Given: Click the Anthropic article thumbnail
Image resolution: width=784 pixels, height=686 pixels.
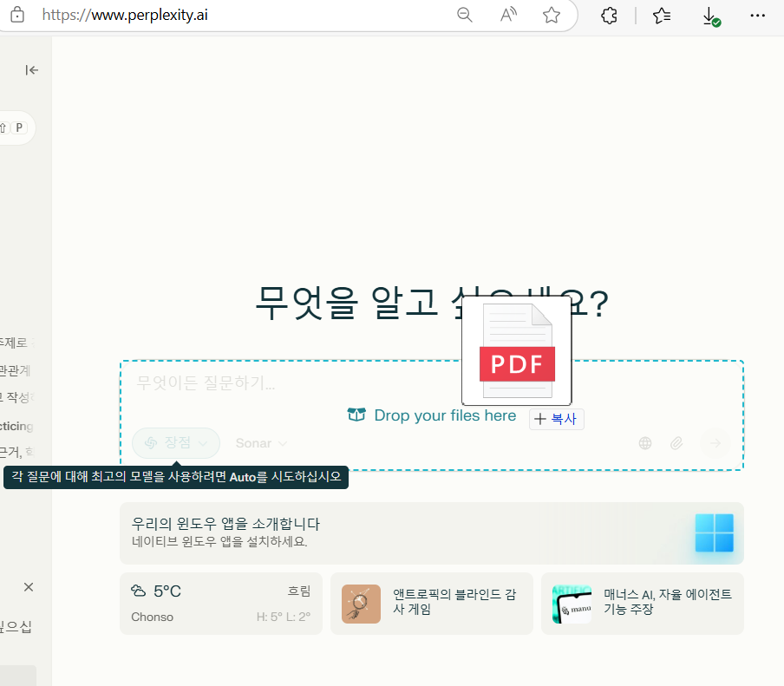Looking at the screenshot, I should (361, 604).
